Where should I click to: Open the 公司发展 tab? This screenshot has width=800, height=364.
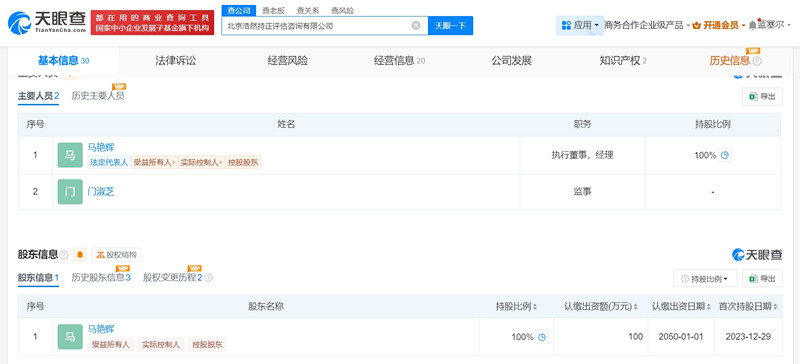click(512, 61)
